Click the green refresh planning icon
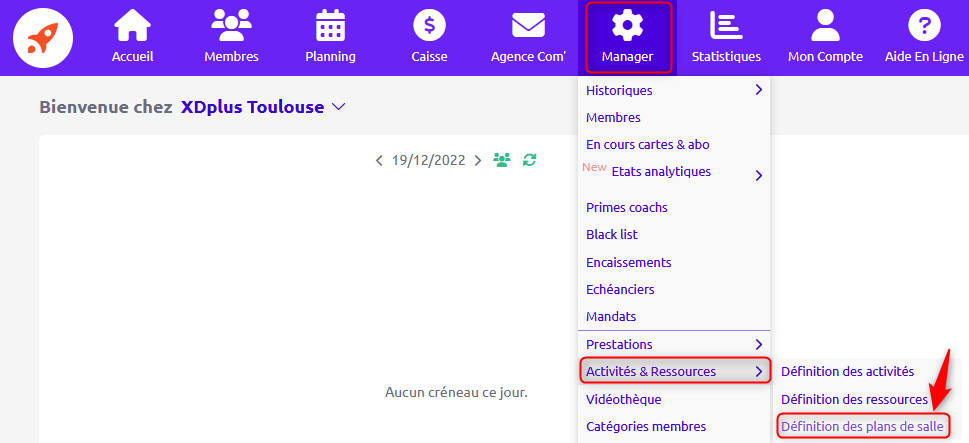Viewport: 969px width, 443px height. click(530, 160)
